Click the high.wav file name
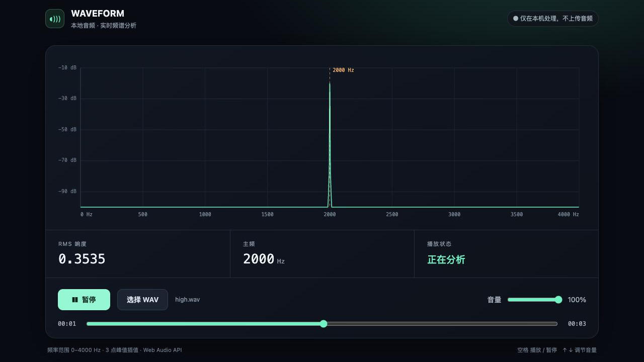 187,300
